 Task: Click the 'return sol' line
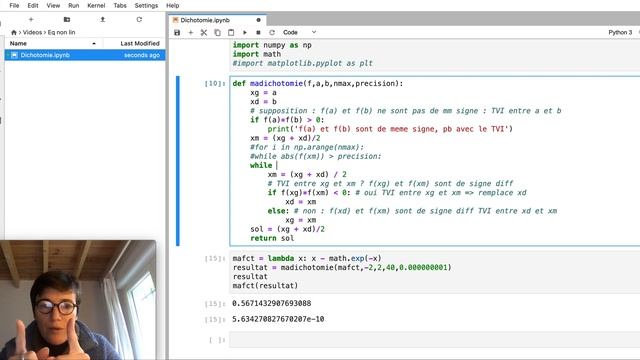point(272,238)
